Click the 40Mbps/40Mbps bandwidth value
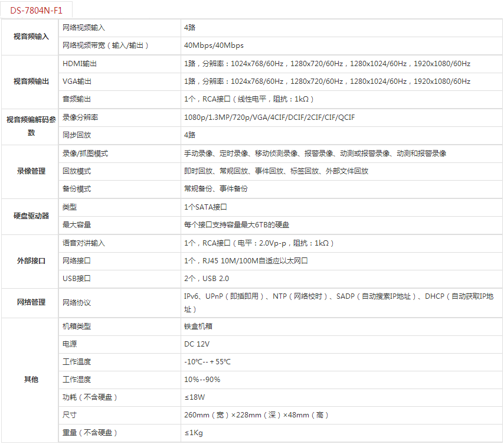The image size is (504, 444). click(214, 45)
